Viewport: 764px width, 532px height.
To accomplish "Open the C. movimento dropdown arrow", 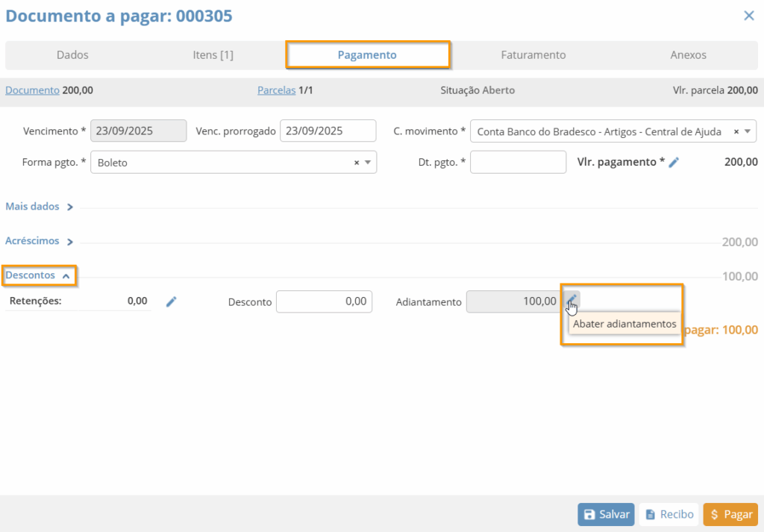I will [x=747, y=131].
